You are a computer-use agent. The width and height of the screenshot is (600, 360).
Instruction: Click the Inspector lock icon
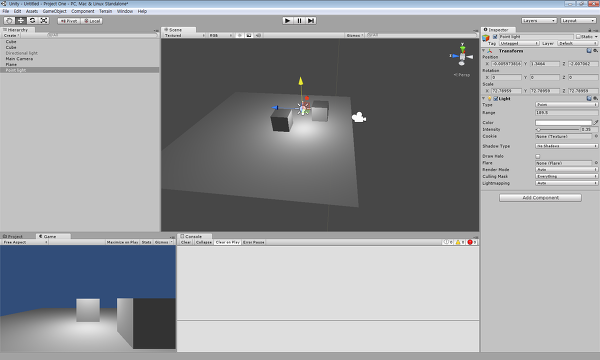pos(590,30)
